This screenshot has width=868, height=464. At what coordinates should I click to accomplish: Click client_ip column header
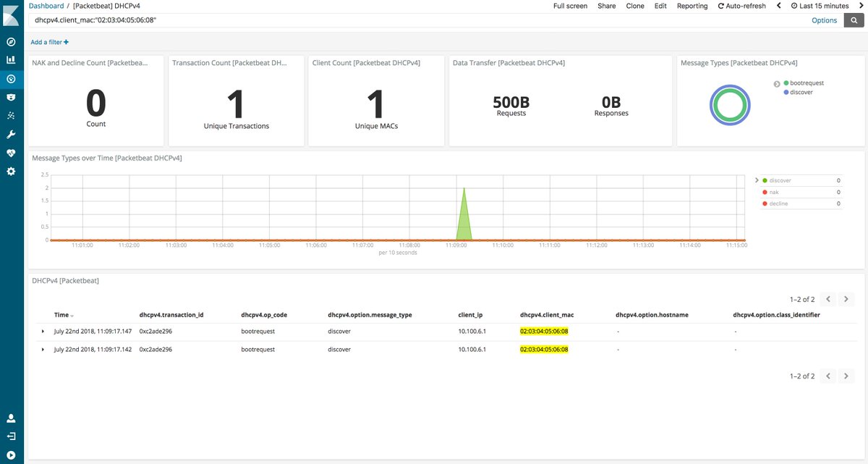click(470, 315)
